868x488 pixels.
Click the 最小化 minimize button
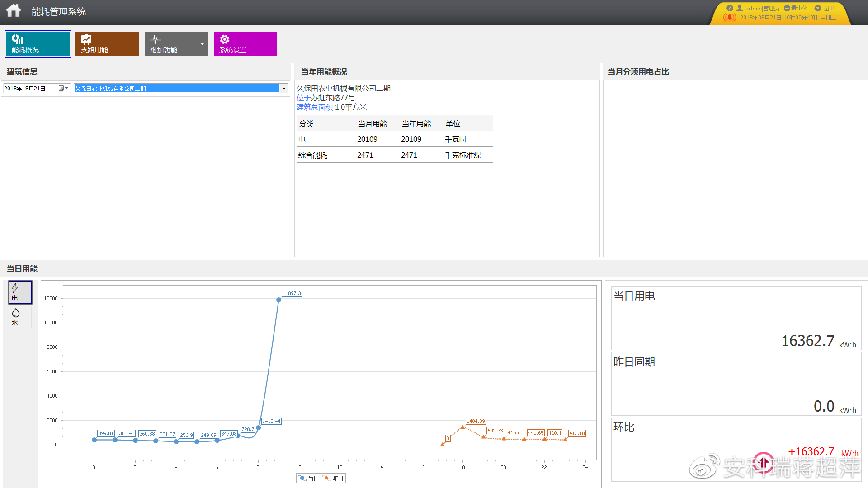796,8
